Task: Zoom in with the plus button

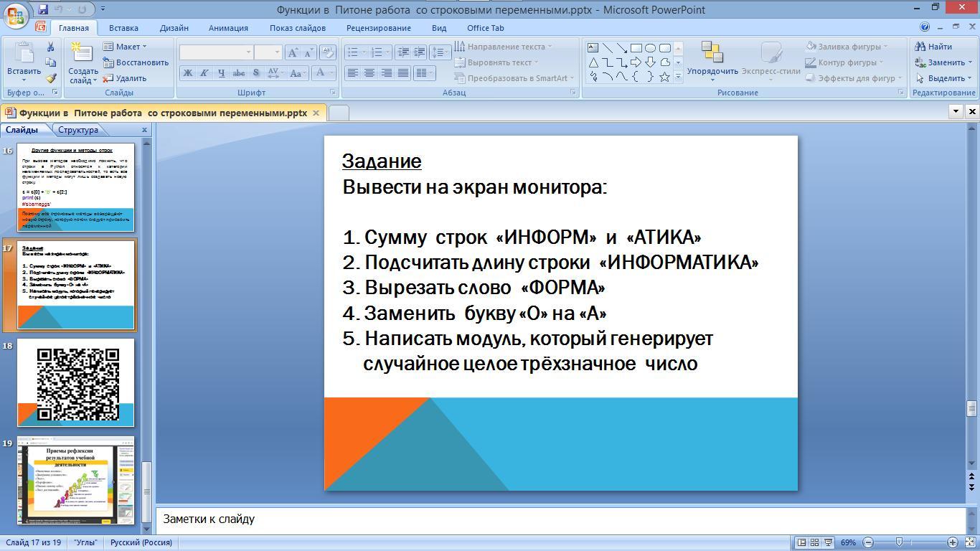Action: pyautogui.click(x=953, y=542)
